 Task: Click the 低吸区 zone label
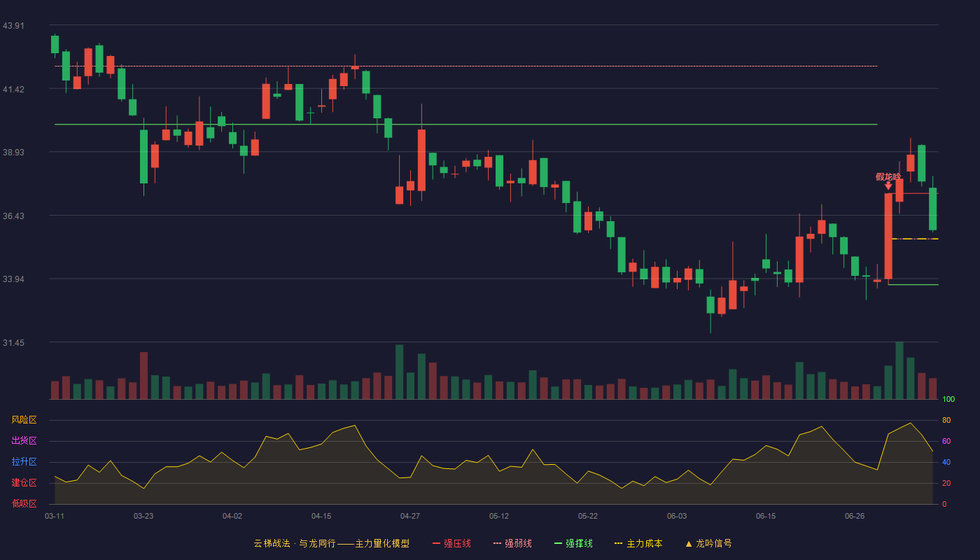24,504
